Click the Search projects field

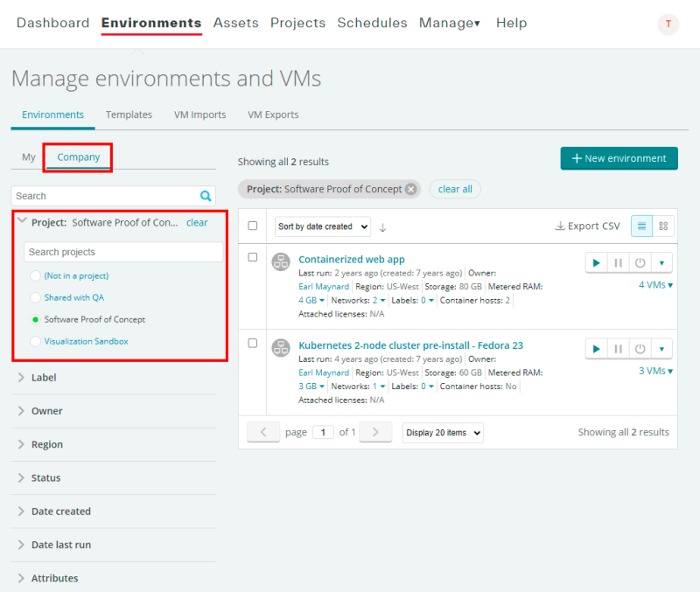coord(123,252)
